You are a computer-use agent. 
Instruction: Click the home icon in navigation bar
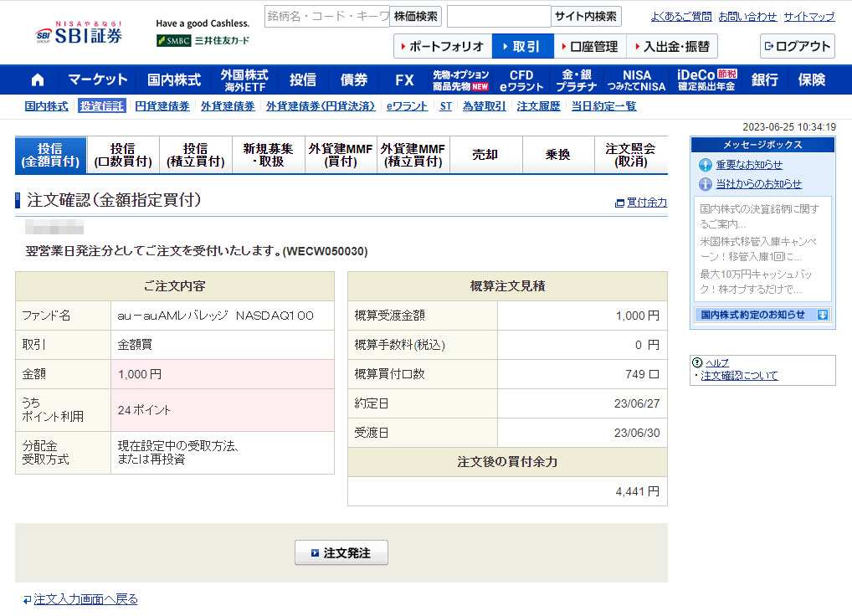pos(37,80)
